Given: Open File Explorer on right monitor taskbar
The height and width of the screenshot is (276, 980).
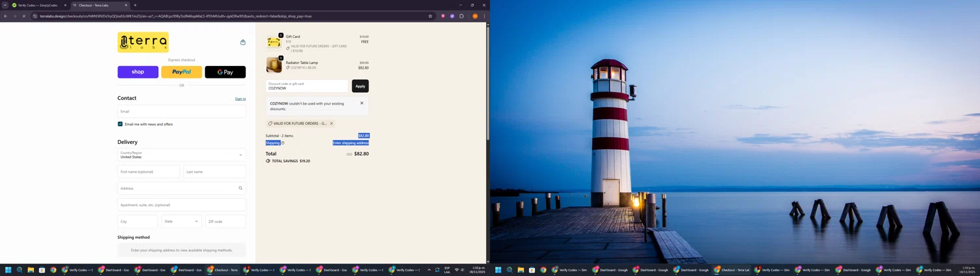Looking at the screenshot, I should pyautogui.click(x=521, y=269).
